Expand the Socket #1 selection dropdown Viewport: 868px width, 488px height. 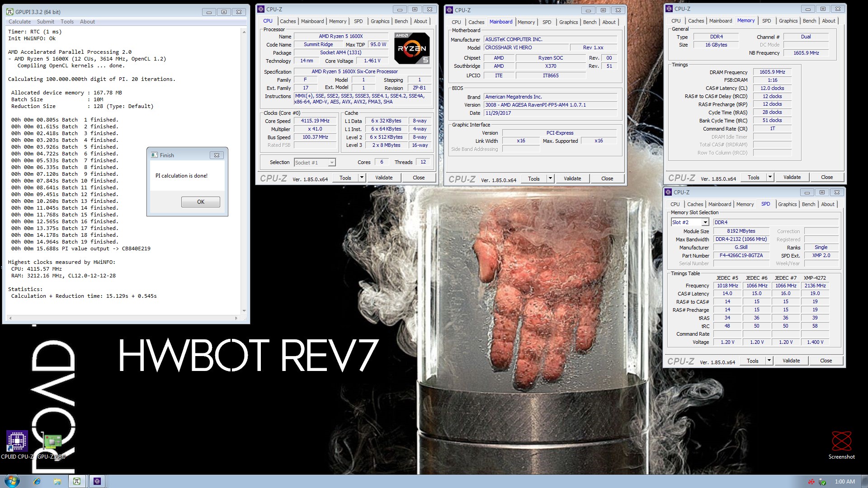[332, 163]
